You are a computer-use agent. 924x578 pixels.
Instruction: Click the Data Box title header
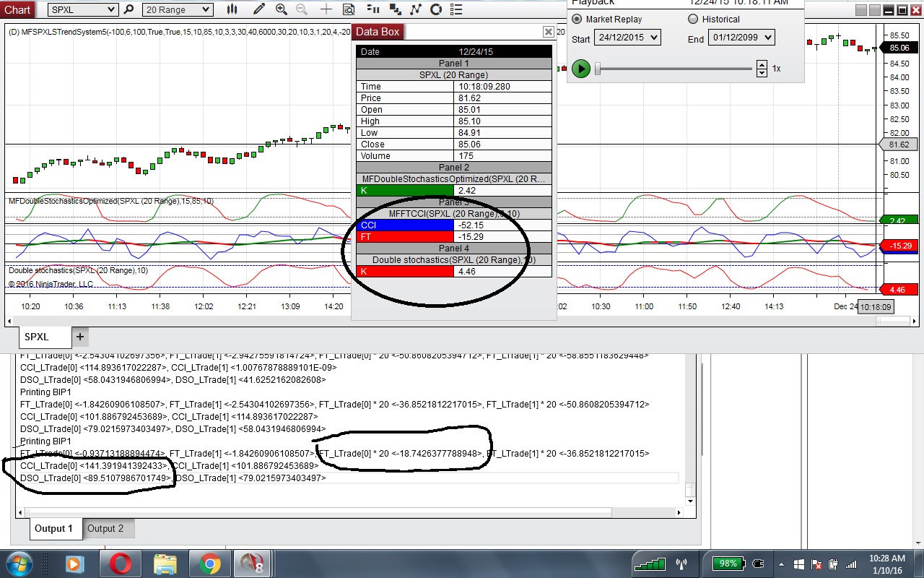378,32
